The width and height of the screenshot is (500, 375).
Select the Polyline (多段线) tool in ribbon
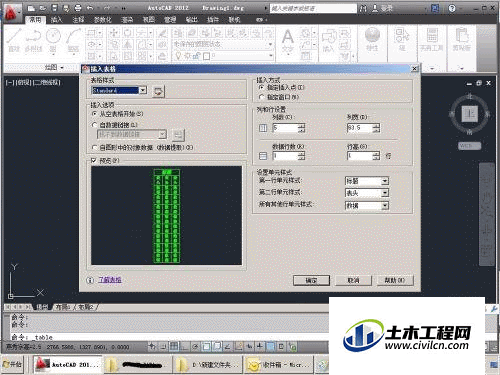pyautogui.click(x=33, y=40)
